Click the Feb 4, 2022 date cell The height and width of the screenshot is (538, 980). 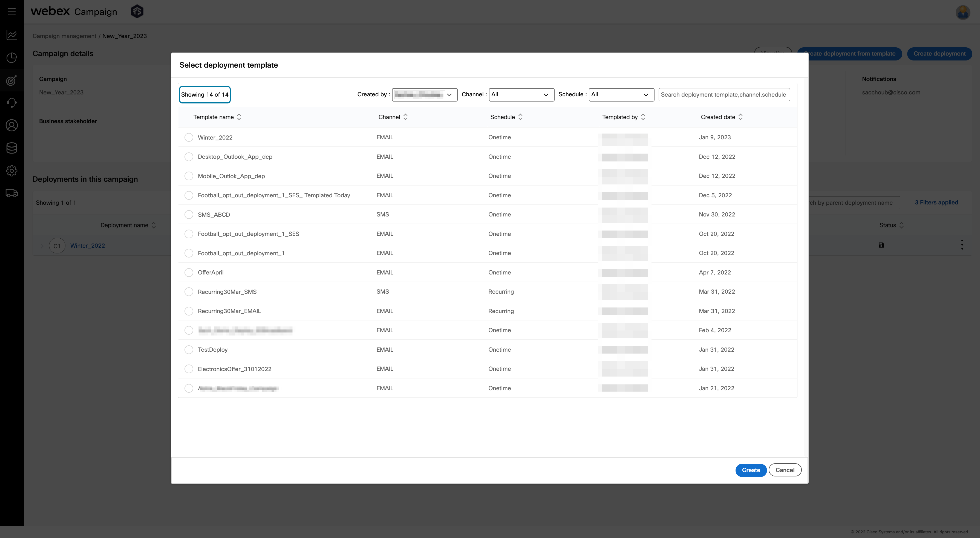click(714, 330)
